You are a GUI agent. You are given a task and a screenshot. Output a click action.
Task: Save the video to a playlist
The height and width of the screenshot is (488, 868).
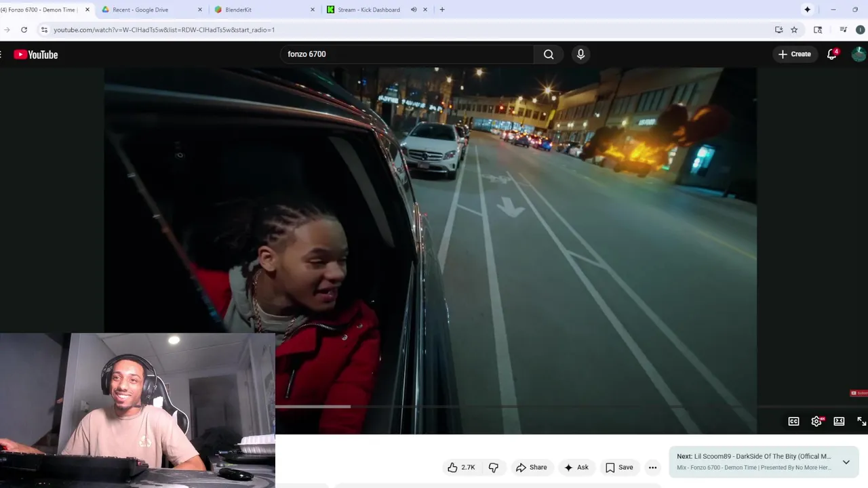pyautogui.click(x=618, y=467)
